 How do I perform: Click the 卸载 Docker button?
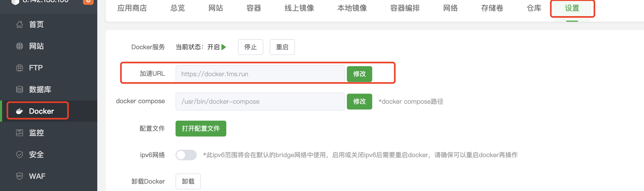[188, 181]
